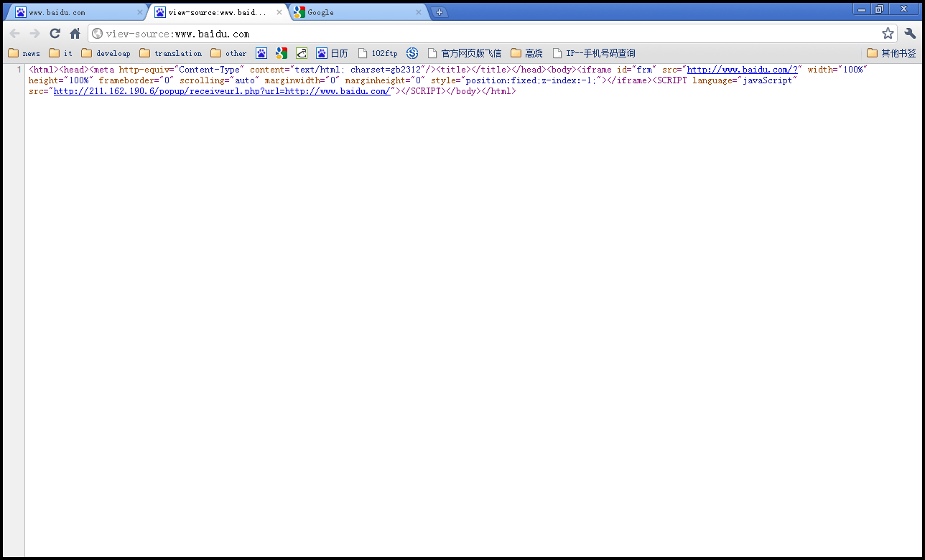Open the 102ftp bookmark
This screenshot has height=560, width=925.
378,53
